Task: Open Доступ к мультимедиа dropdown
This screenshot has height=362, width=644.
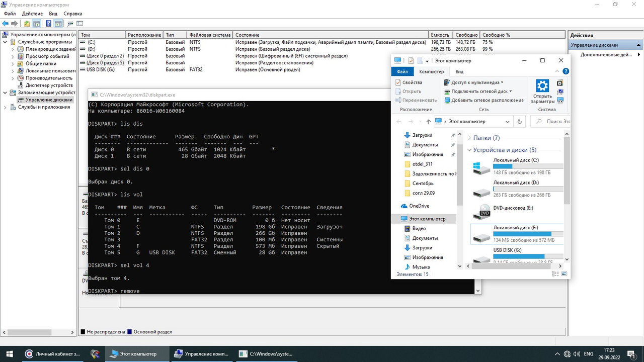Action: pos(473,82)
